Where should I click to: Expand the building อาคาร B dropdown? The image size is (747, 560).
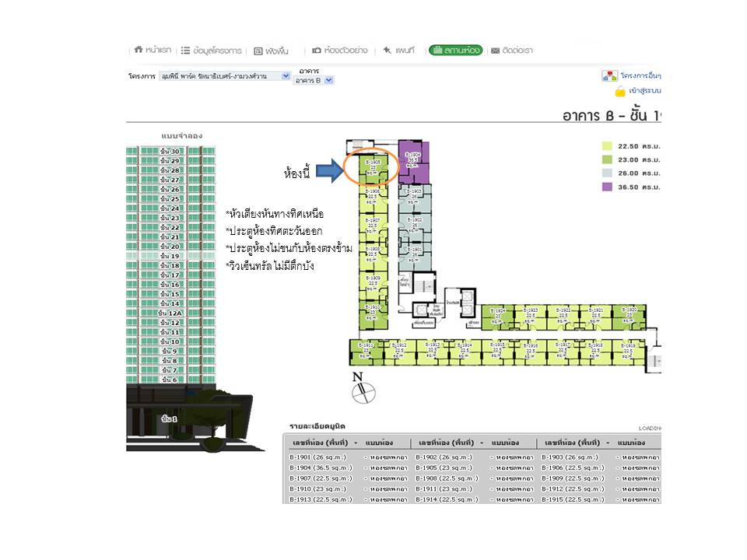click(329, 80)
